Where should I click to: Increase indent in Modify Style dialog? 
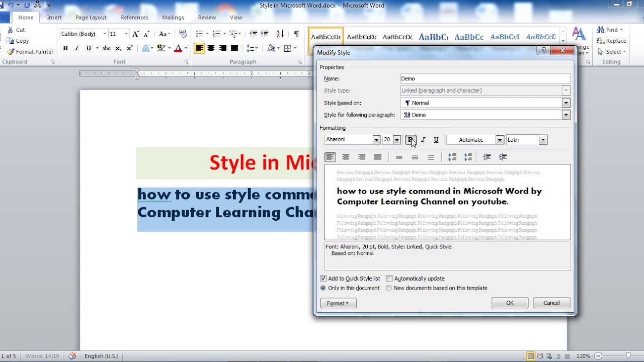tap(503, 157)
